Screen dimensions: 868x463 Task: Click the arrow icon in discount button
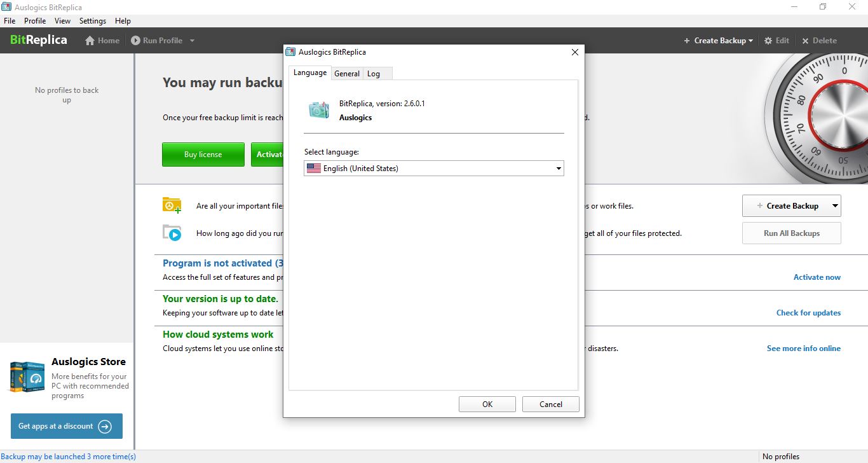tap(105, 426)
